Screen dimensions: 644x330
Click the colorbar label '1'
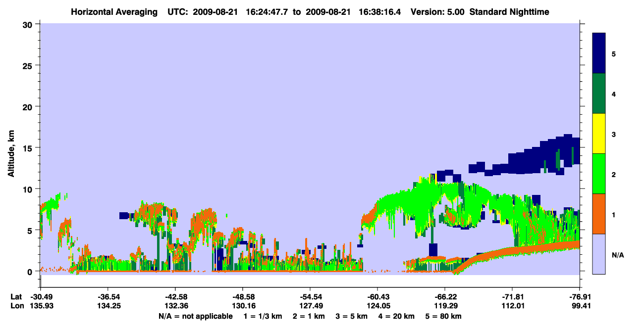(x=614, y=215)
